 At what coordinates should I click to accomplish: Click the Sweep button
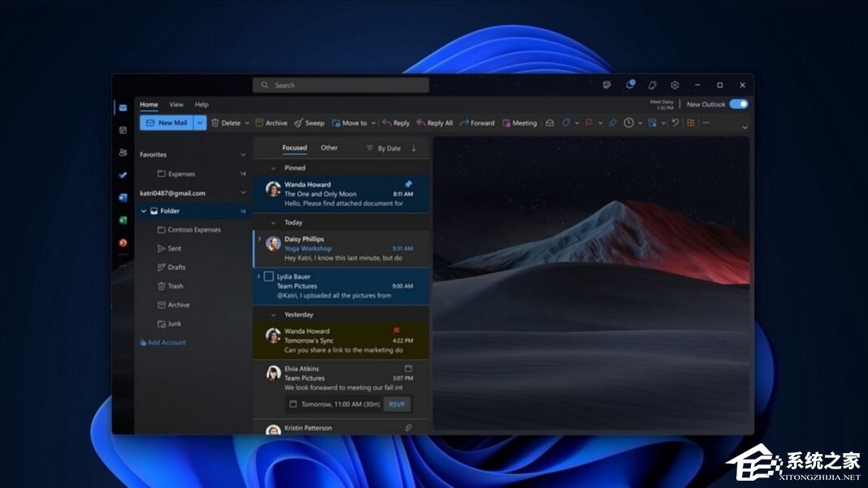click(x=309, y=123)
